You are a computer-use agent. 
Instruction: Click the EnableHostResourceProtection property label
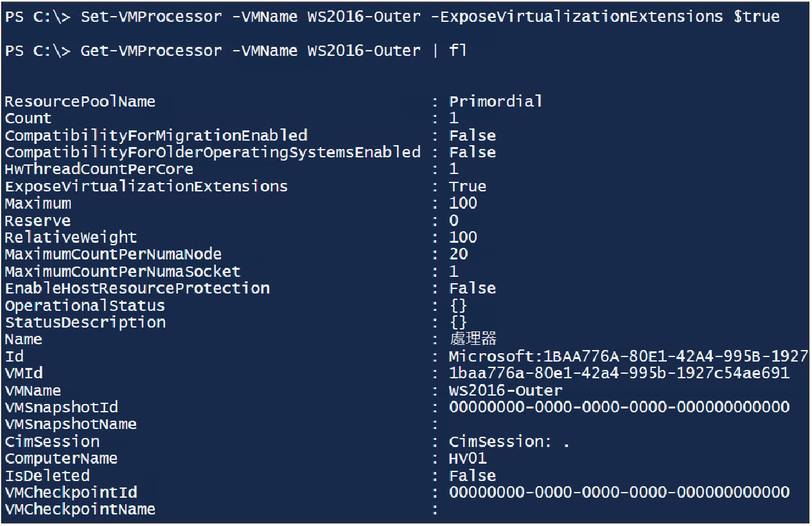(137, 288)
